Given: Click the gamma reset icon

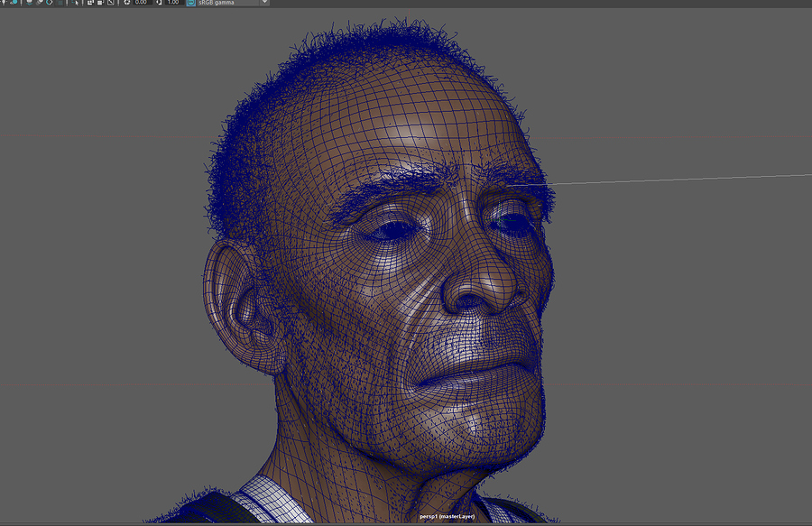Looking at the screenshot, I should [x=160, y=3].
